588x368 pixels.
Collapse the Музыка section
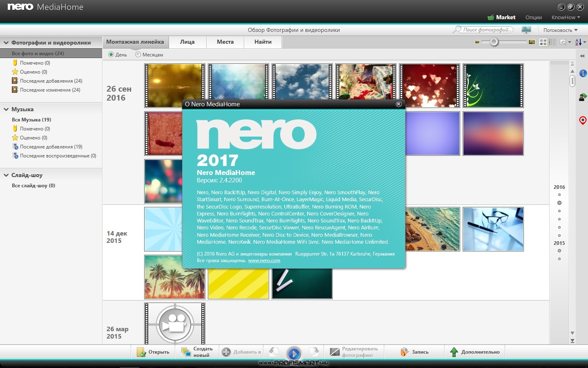[6, 109]
